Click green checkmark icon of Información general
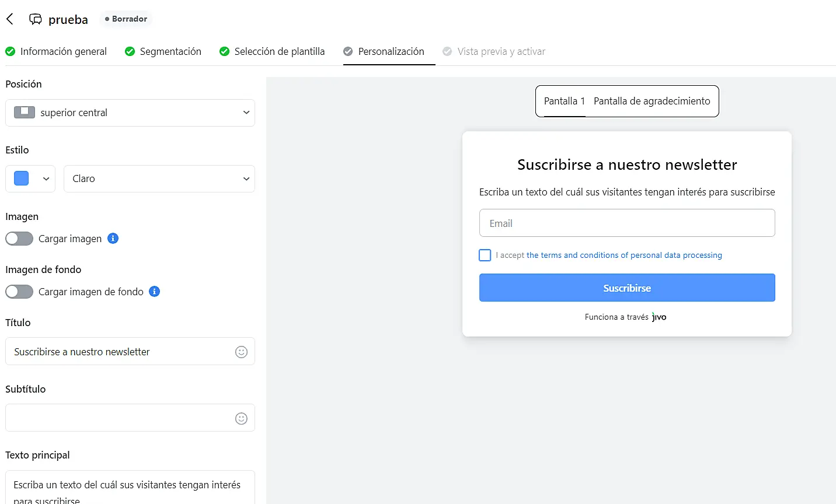This screenshot has height=504, width=836. pos(11,51)
